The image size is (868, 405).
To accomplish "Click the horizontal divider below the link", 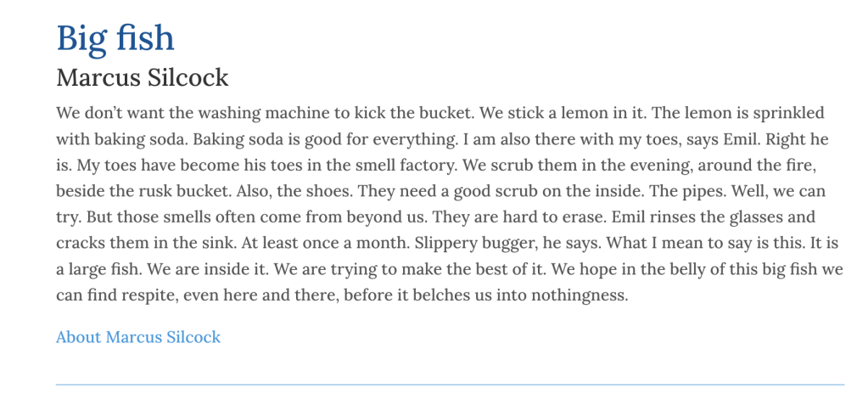I will [x=450, y=385].
